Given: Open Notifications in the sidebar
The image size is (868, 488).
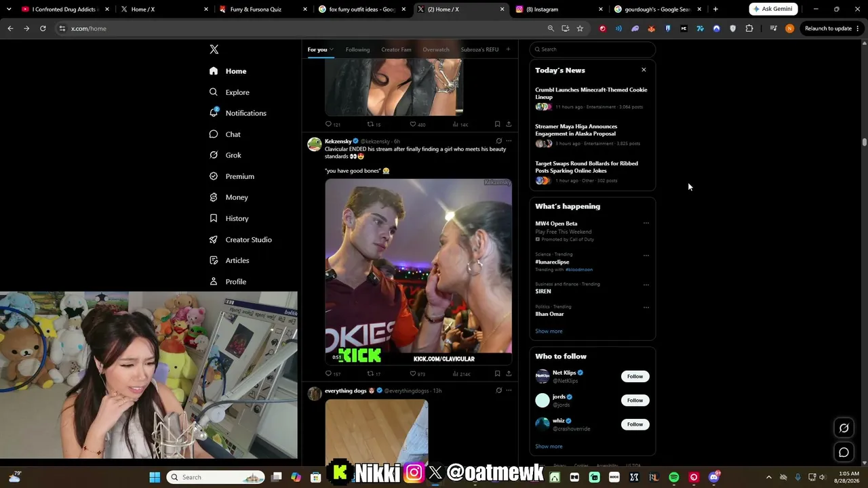Looking at the screenshot, I should point(238,113).
